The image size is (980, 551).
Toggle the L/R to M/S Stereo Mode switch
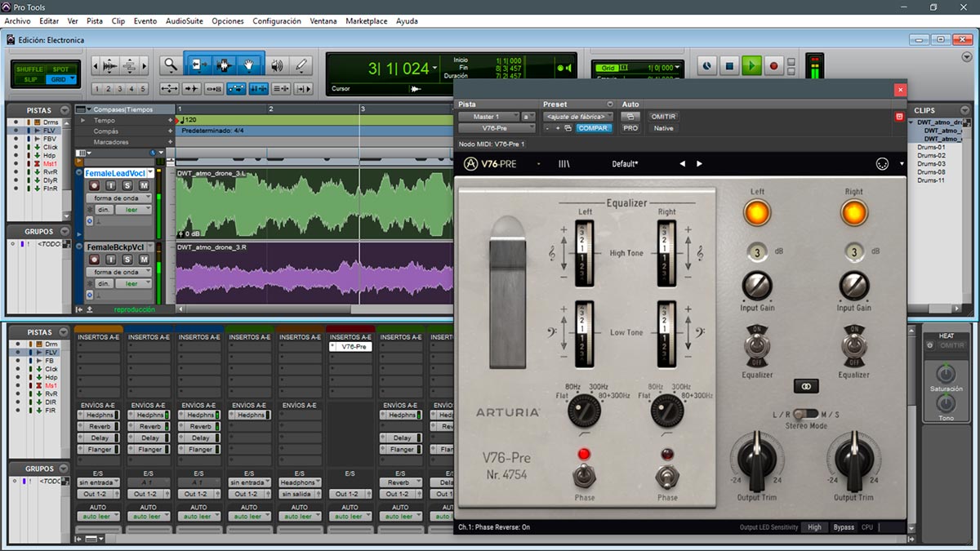click(805, 415)
